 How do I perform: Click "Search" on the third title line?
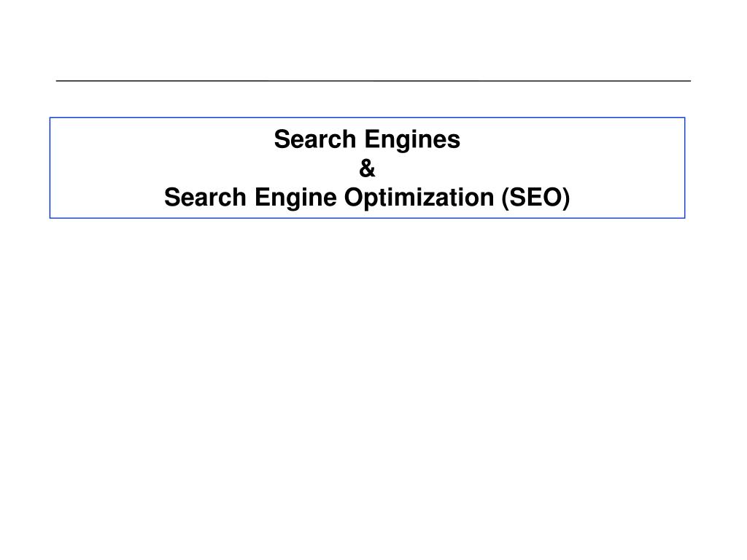tap(205, 197)
